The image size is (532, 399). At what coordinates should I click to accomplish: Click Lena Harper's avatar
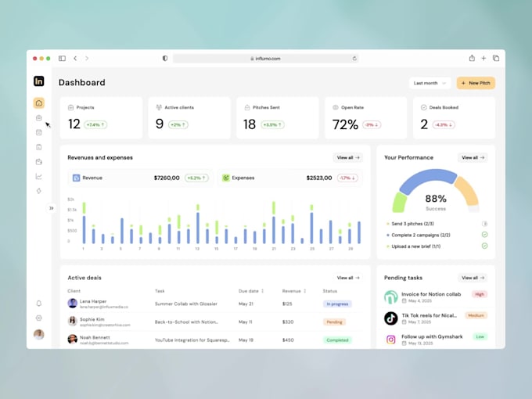(x=72, y=303)
